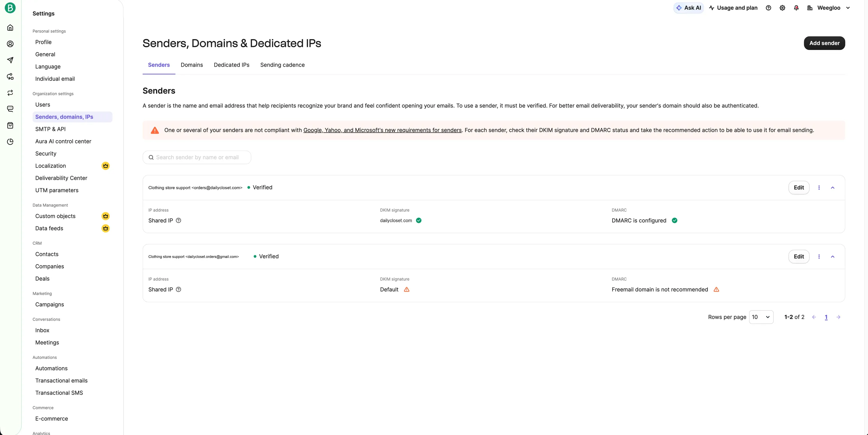
Task: Click dailycloset.com DKIM domain text
Action: [396, 221]
